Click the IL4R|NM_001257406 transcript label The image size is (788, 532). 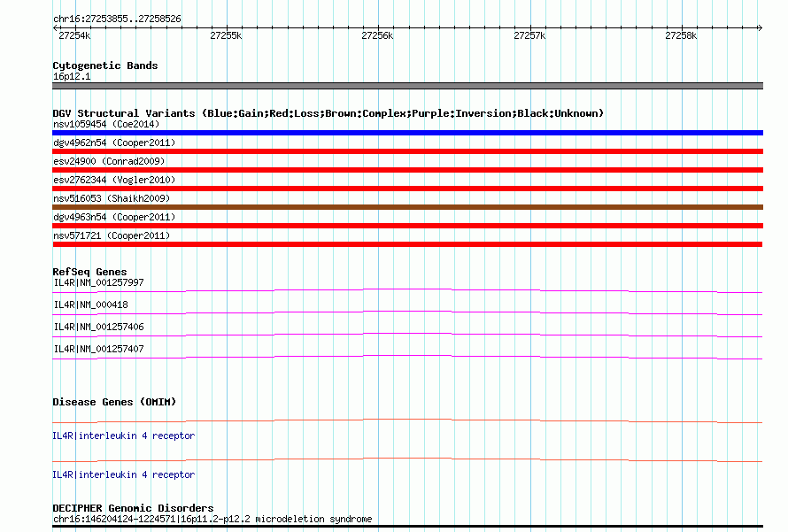pos(98,327)
